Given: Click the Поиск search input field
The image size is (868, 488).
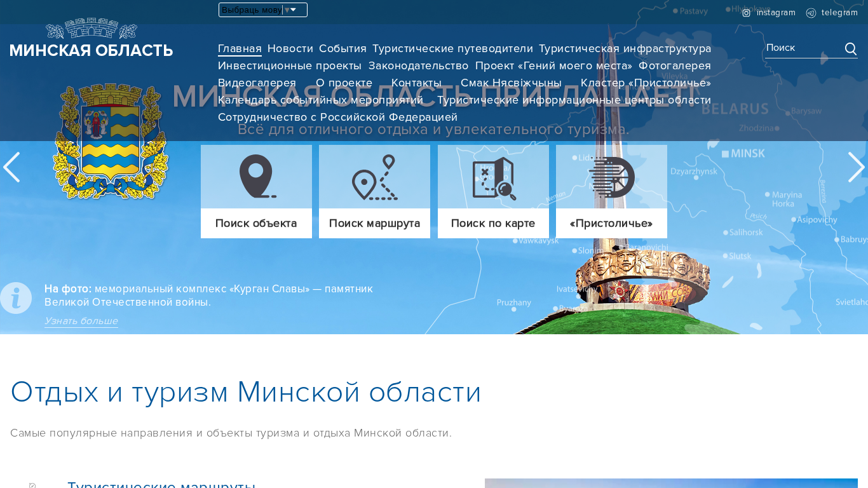Looking at the screenshot, I should pyautogui.click(x=804, y=48).
